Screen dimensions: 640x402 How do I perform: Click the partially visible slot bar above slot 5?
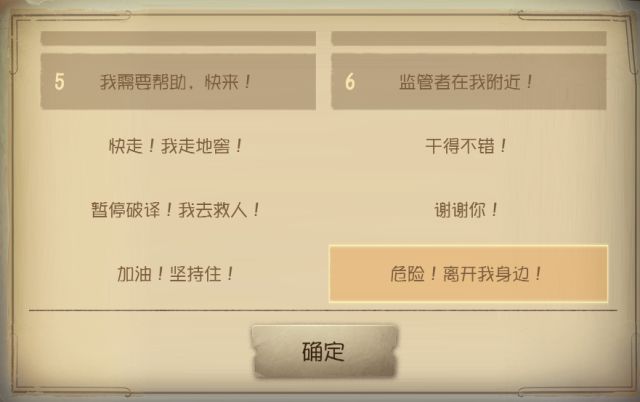tap(178, 38)
